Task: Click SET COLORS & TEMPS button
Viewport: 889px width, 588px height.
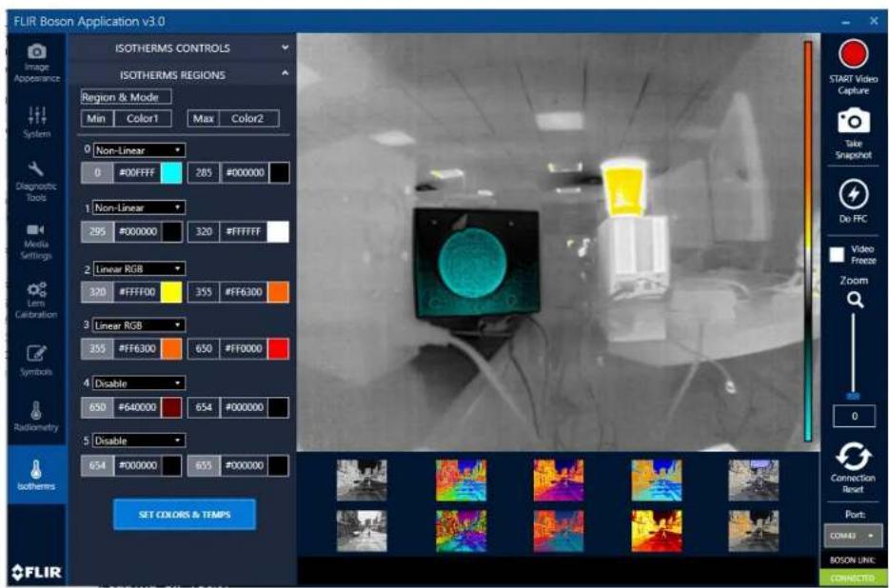Action: pyautogui.click(x=185, y=515)
